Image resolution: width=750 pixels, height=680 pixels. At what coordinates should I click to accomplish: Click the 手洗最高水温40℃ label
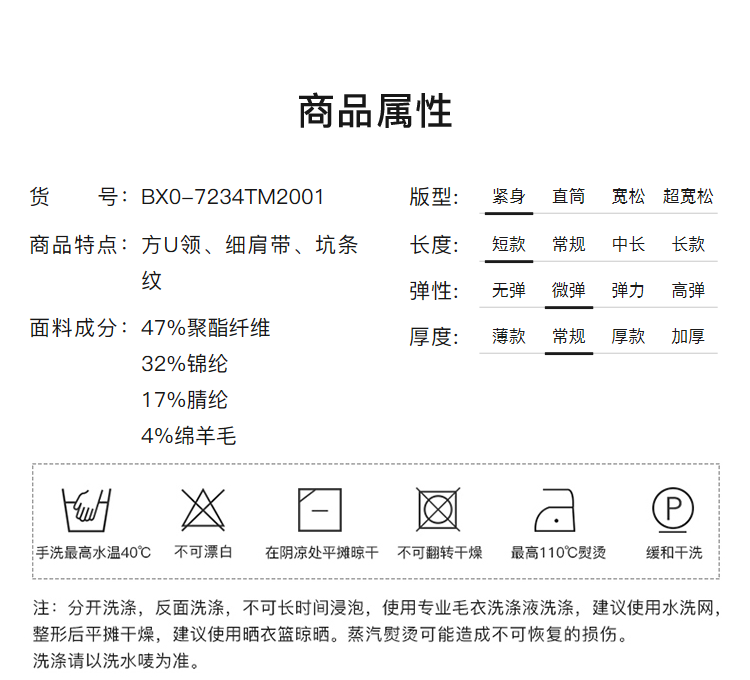[x=93, y=553]
